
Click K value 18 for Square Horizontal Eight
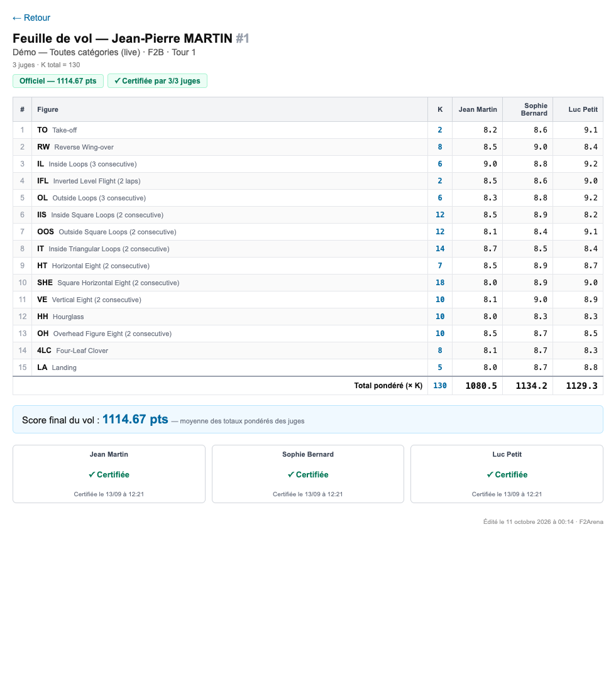440,283
